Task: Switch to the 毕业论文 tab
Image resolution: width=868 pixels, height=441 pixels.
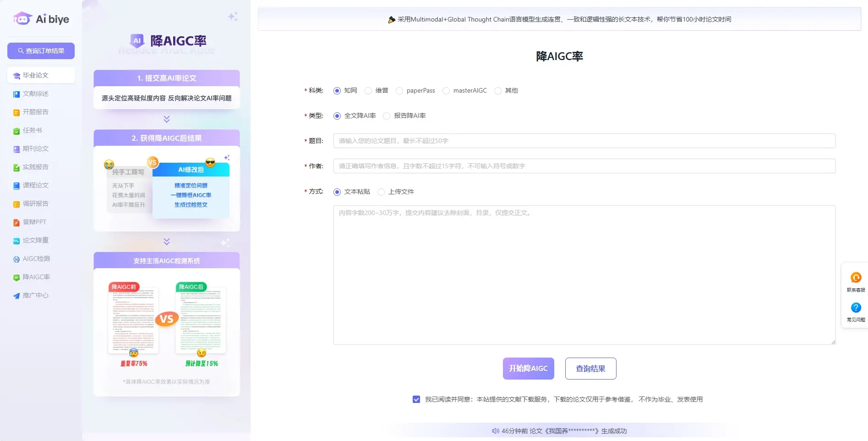Action: click(36, 75)
